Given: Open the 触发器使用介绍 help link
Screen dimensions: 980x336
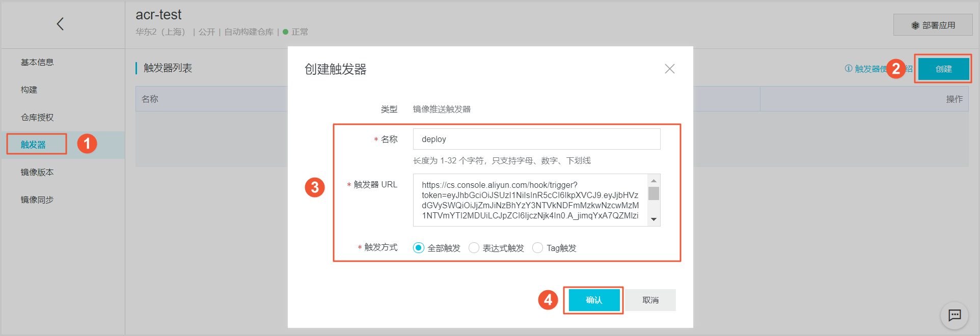Looking at the screenshot, I should [878, 69].
